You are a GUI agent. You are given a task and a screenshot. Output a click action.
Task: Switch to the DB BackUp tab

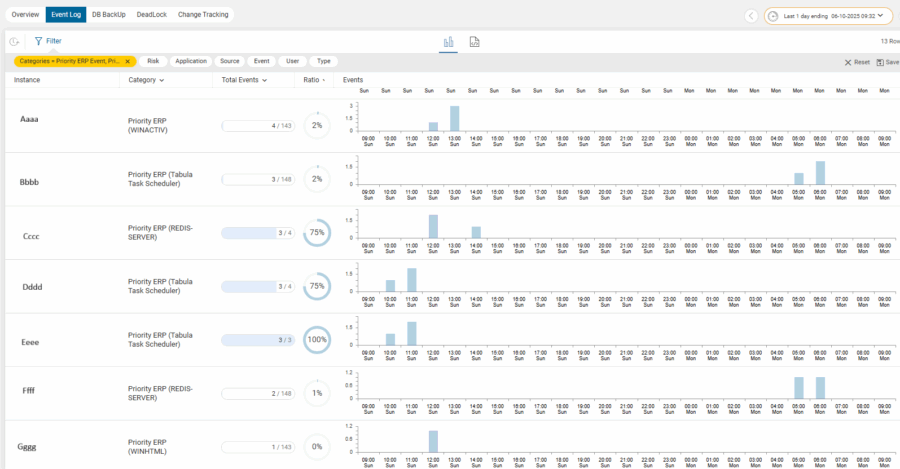[109, 15]
